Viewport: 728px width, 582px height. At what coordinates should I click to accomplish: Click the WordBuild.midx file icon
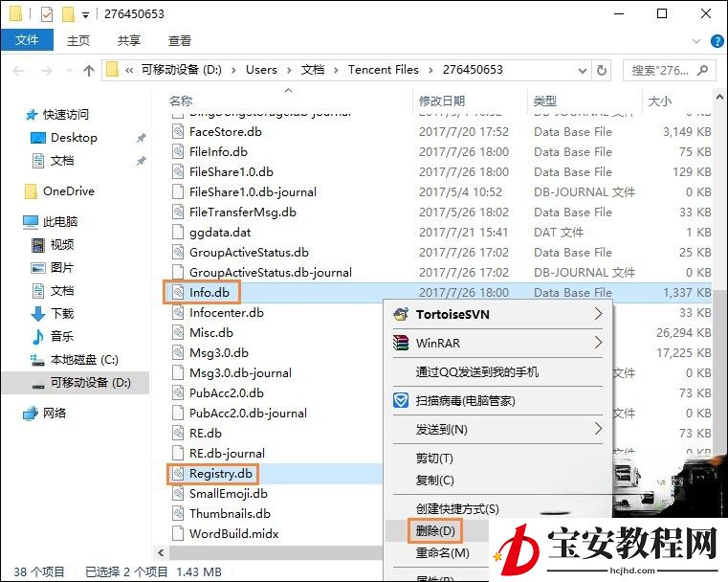coord(178,533)
